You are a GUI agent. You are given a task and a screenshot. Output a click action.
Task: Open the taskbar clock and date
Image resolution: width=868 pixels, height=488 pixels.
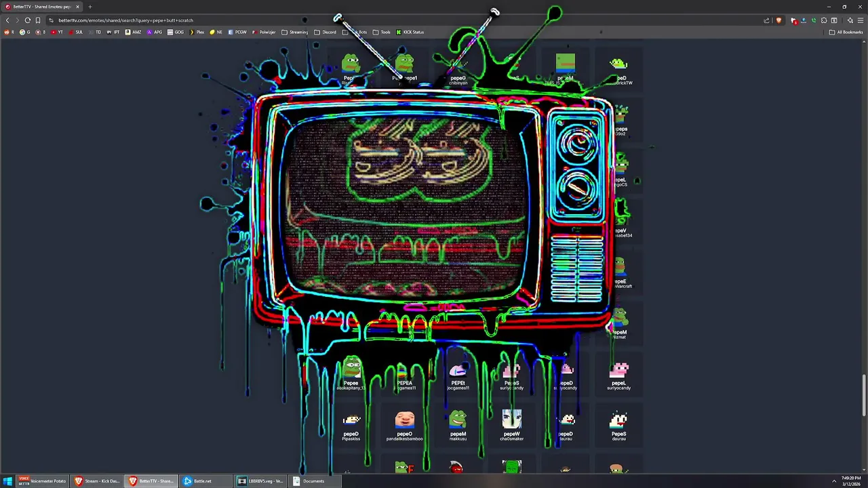click(x=851, y=481)
